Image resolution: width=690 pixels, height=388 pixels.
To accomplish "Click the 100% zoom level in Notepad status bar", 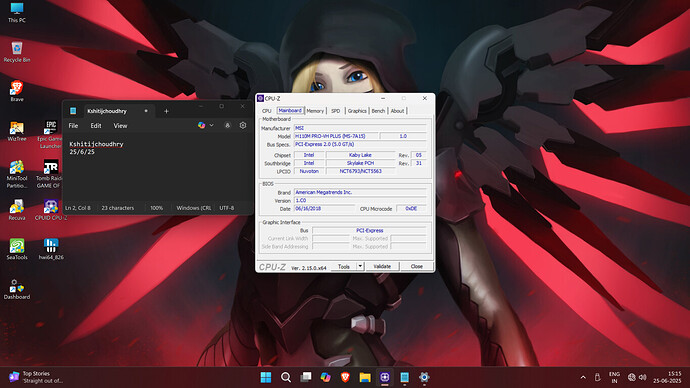I will pos(157,208).
